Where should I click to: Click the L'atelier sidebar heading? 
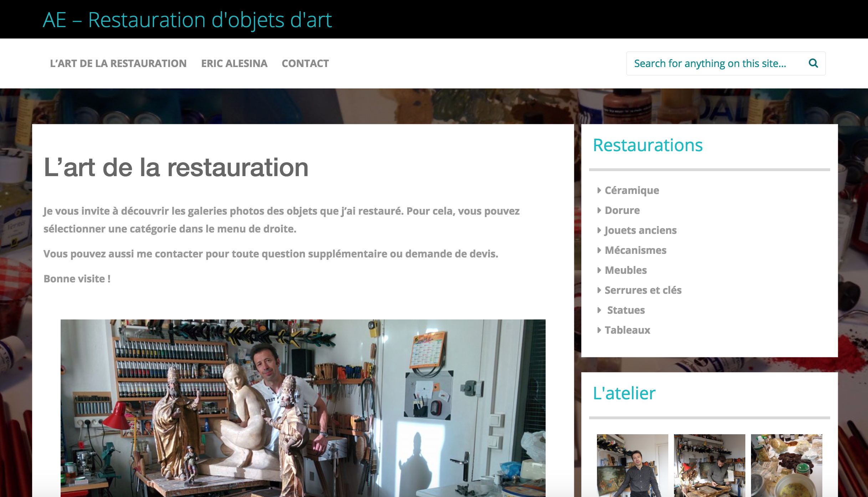click(624, 393)
